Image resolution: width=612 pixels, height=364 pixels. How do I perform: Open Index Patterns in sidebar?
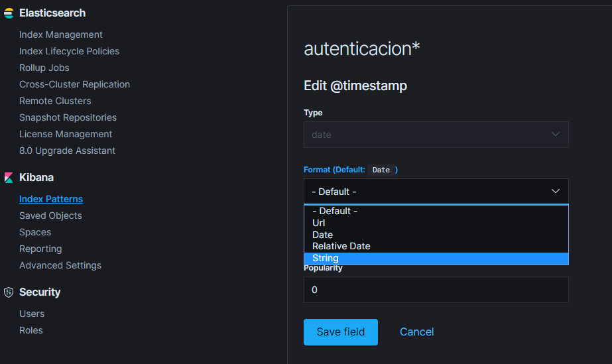[x=51, y=199]
